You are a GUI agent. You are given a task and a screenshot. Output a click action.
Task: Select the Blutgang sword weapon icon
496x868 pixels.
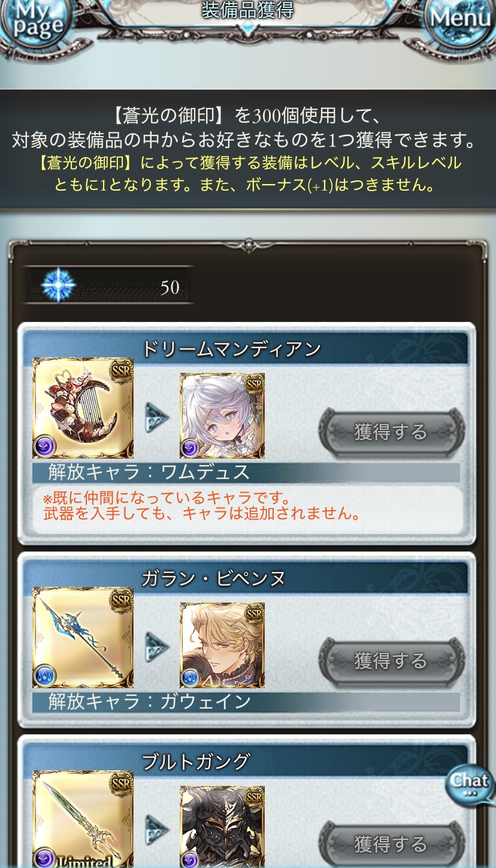(83, 819)
